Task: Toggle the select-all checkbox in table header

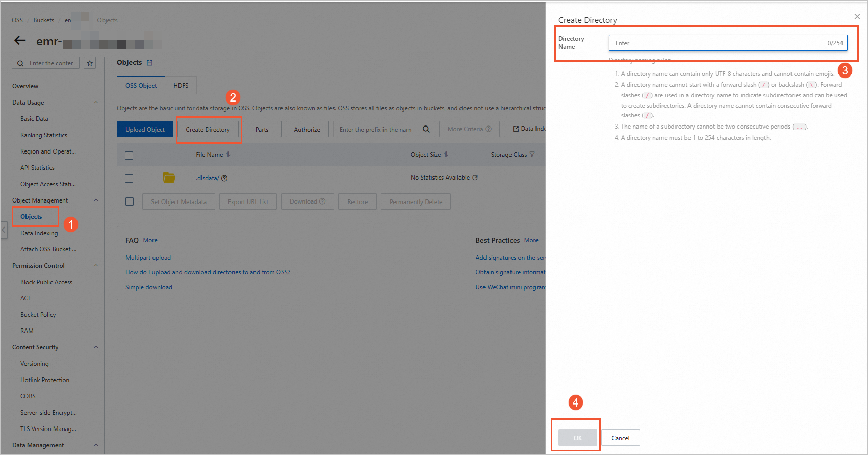Action: 129,155
